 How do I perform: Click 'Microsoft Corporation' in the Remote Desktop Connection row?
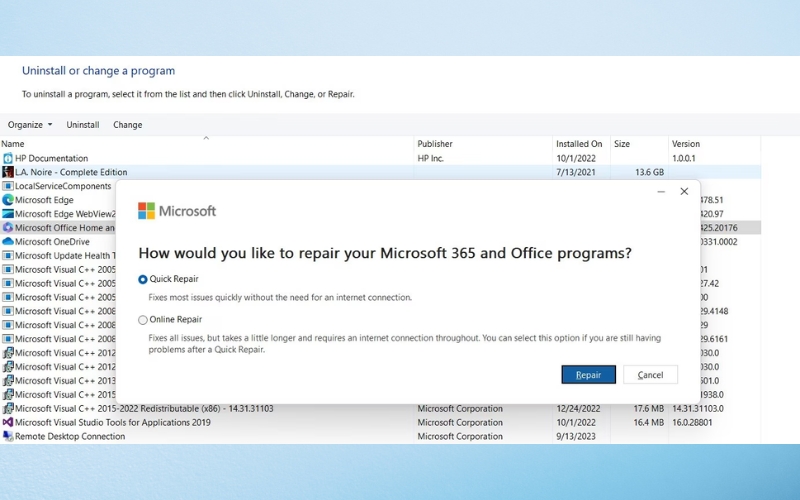460,436
